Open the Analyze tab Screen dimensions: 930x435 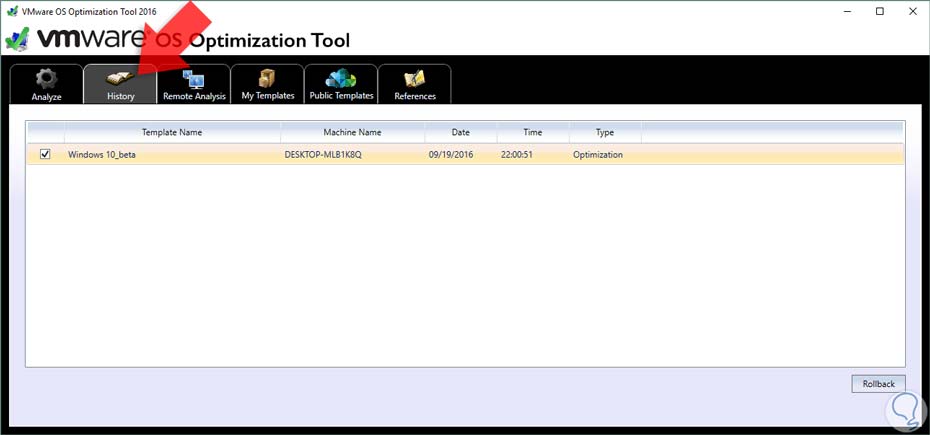[x=46, y=84]
